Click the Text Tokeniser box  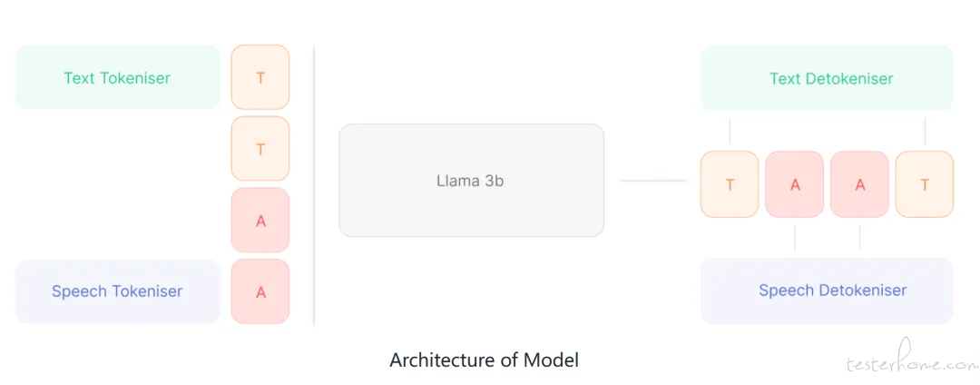(117, 77)
